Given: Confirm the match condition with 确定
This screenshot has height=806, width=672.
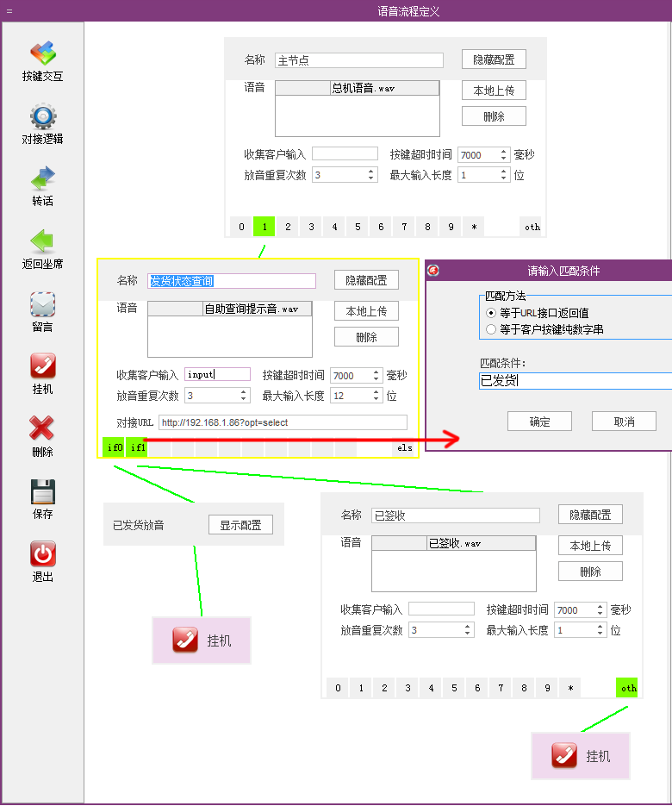Looking at the screenshot, I should pyautogui.click(x=539, y=422).
